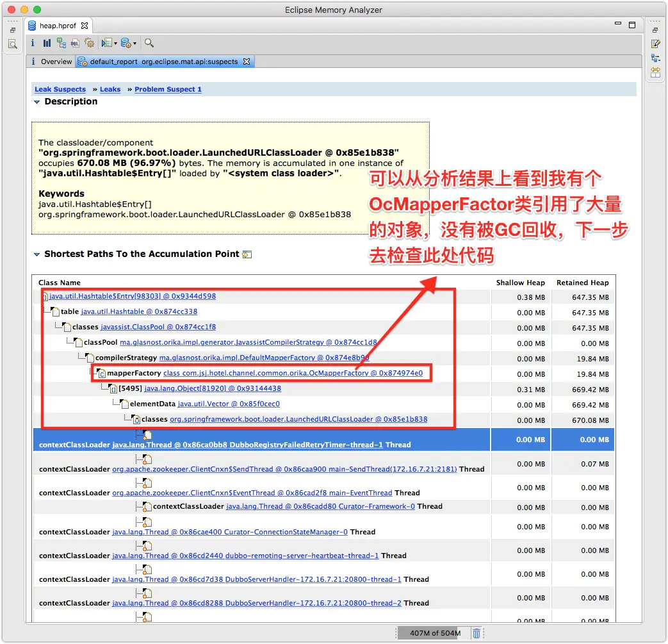Viewport: 668px width, 644px height.
Task: Follow the Problem Suspect 1 breadcrumb link
Action: tap(168, 89)
